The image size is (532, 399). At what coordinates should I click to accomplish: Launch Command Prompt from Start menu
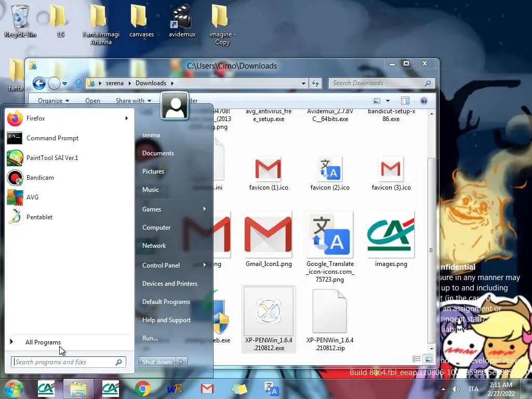click(x=70, y=138)
